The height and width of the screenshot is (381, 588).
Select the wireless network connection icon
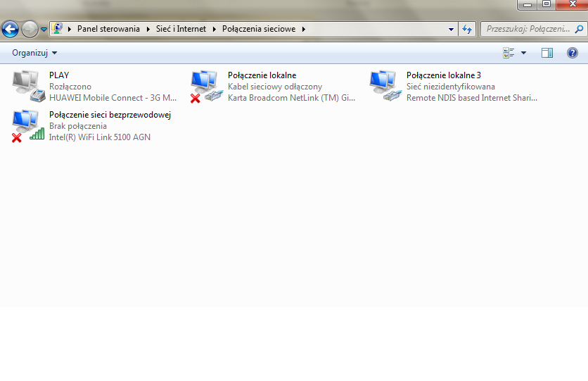click(28, 125)
